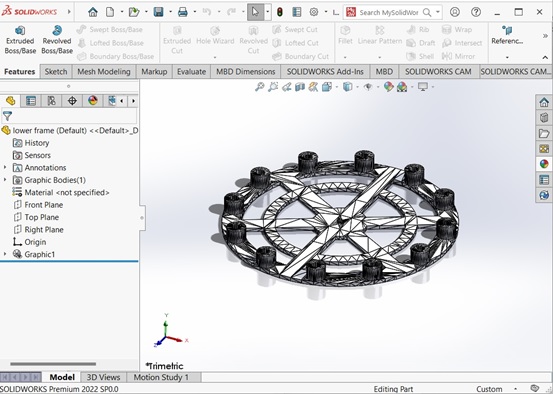
Task: Open the ConfigurationManager tab icon
Action: [x=51, y=101]
